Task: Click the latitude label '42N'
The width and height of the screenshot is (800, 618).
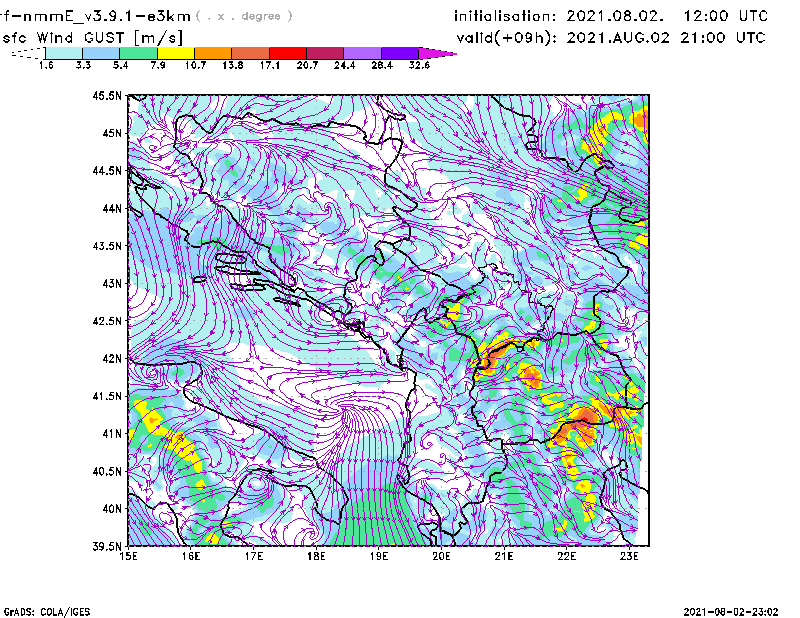Action: pyautogui.click(x=112, y=358)
